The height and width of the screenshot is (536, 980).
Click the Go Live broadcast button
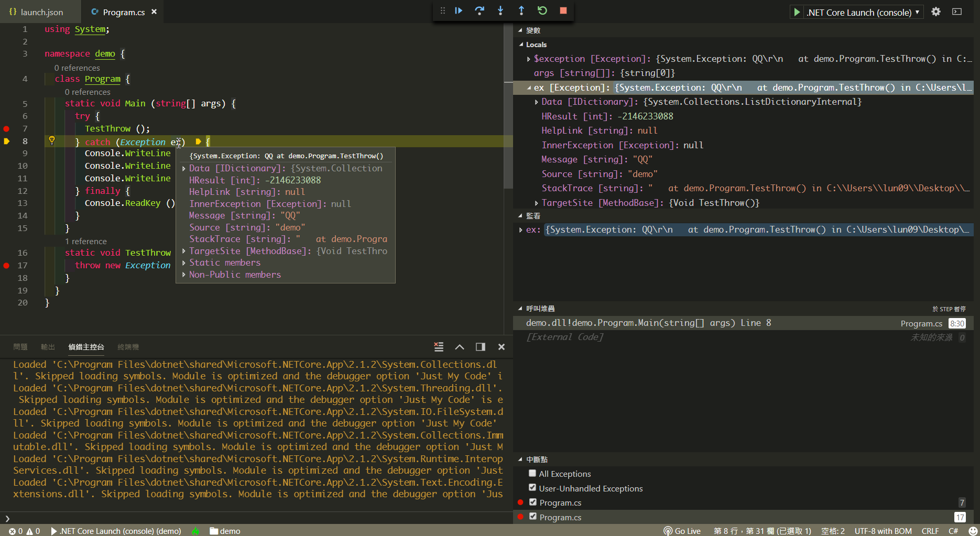(x=682, y=531)
